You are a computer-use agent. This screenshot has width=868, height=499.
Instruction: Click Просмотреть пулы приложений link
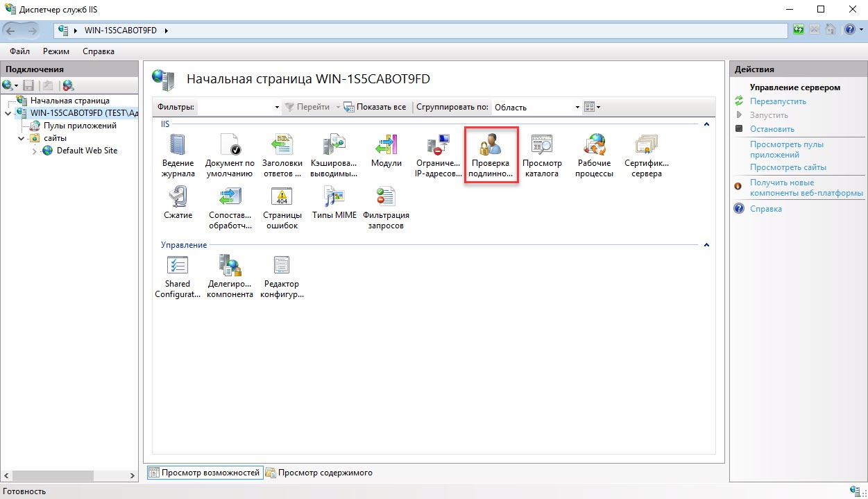pos(787,150)
